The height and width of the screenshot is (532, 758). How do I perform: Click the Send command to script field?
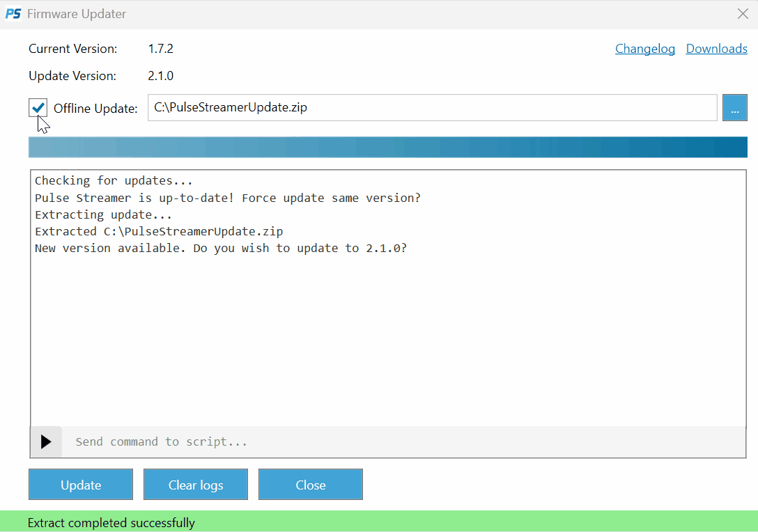click(404, 441)
